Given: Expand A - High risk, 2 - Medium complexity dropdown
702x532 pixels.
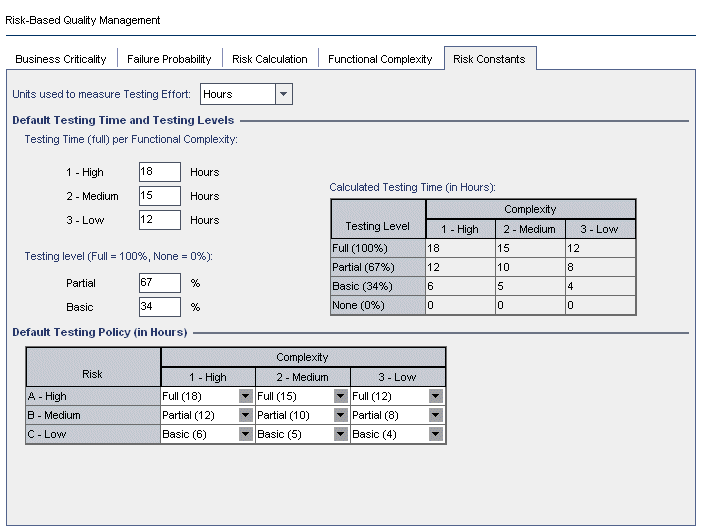Looking at the screenshot, I should click(x=340, y=396).
